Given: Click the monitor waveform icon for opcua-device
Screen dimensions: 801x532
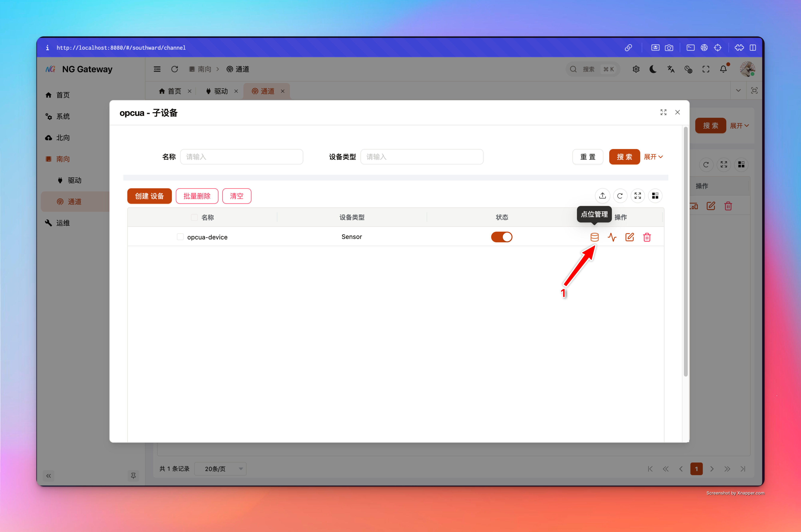Looking at the screenshot, I should (612, 237).
